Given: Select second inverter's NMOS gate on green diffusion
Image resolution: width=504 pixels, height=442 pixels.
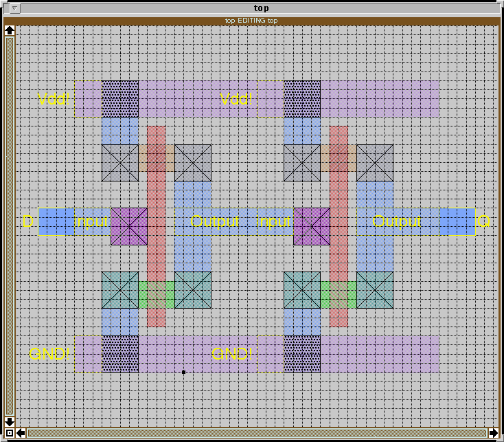Looking at the screenshot, I should tap(339, 295).
